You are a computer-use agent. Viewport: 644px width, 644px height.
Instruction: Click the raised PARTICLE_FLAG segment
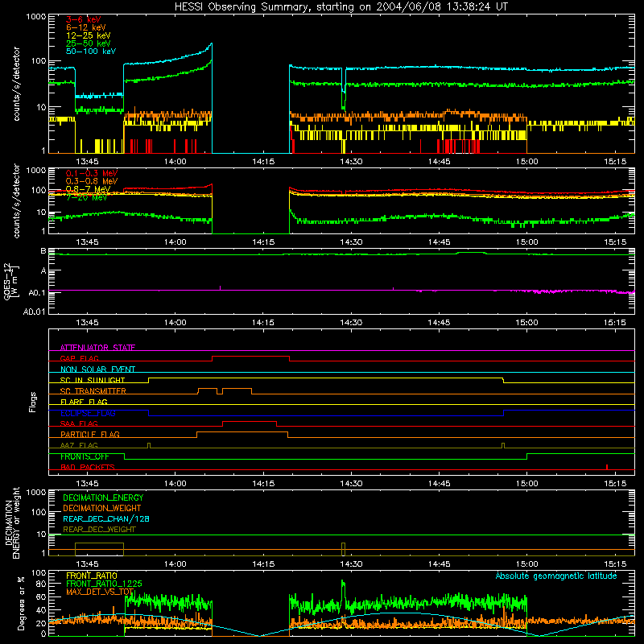(x=242, y=432)
